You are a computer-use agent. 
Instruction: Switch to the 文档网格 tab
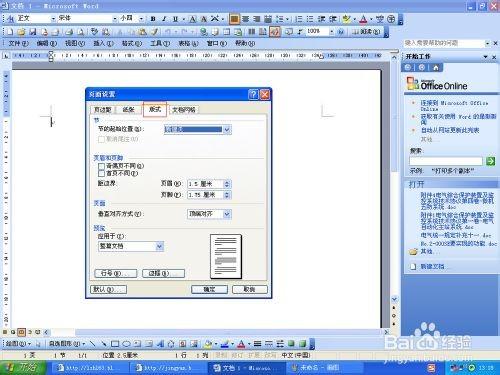point(184,110)
